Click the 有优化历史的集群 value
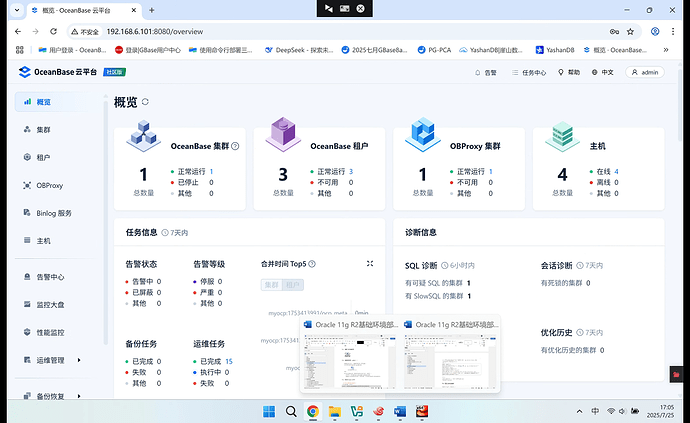This screenshot has height=423, width=690. click(x=602, y=350)
